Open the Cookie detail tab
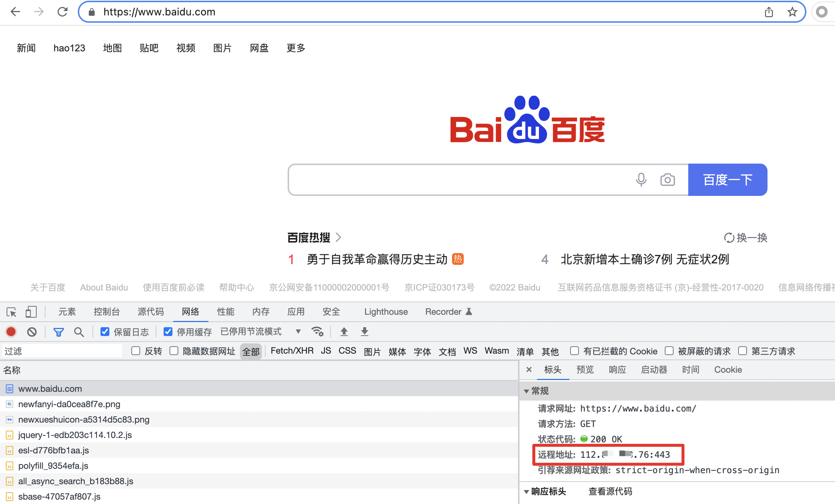This screenshot has height=504, width=835. point(728,369)
